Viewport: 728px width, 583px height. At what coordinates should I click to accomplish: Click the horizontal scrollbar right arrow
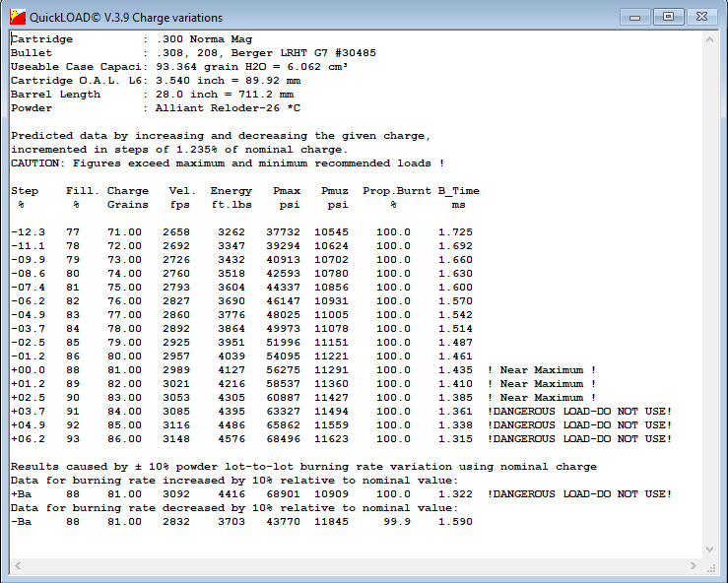[x=694, y=565]
